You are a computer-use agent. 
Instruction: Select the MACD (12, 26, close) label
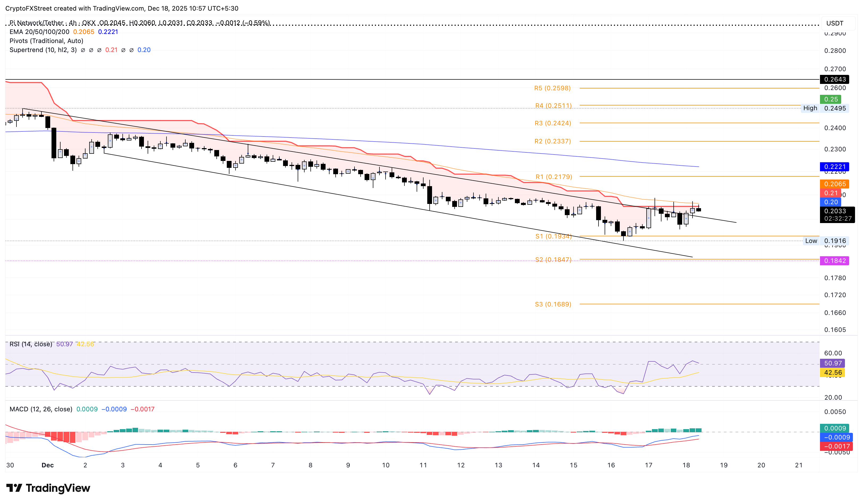pyautogui.click(x=41, y=408)
